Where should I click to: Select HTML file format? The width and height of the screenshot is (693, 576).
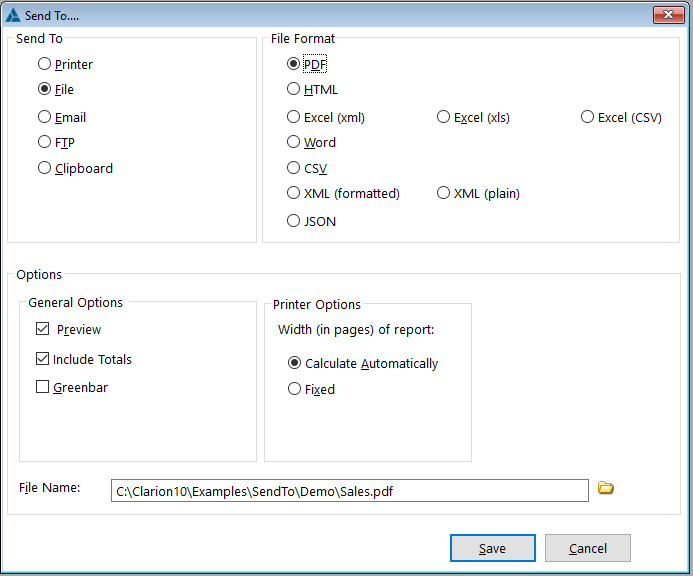[x=294, y=89]
